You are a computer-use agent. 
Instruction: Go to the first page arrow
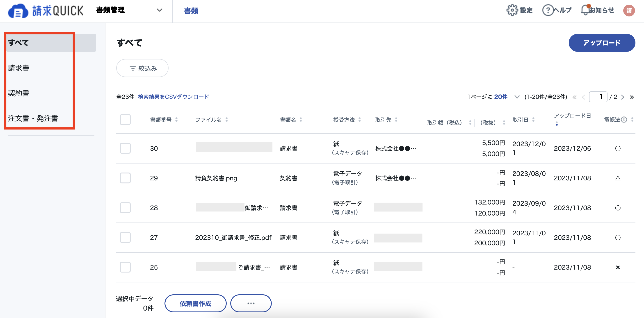(x=575, y=97)
